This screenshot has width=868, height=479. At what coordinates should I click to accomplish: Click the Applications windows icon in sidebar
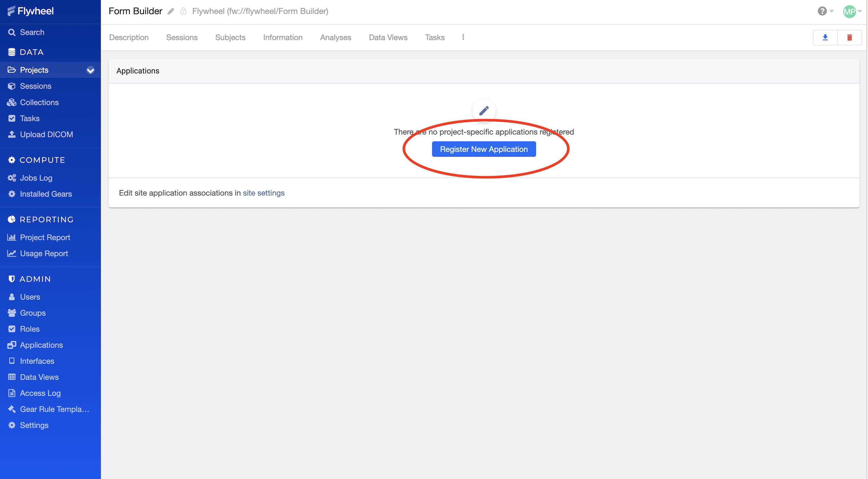12,345
